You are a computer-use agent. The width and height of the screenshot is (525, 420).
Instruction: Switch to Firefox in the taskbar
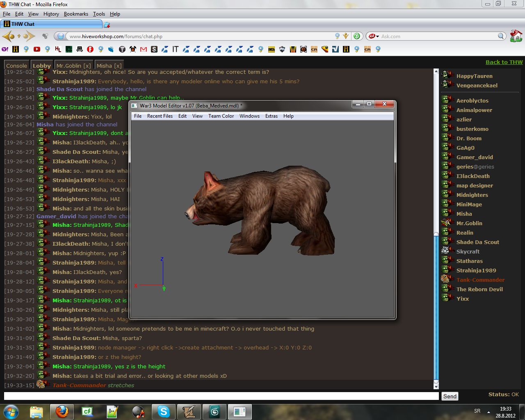62,412
